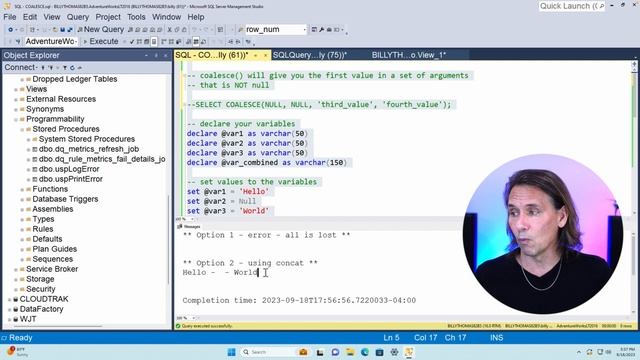Open the Object Explorer window position dropdown
This screenshot has width=640, height=360.
[146, 55]
